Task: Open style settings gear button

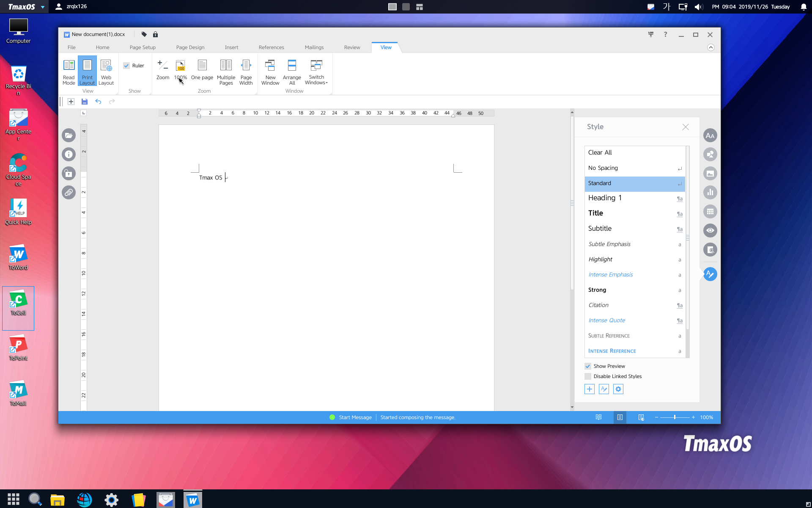Action: 618,389
